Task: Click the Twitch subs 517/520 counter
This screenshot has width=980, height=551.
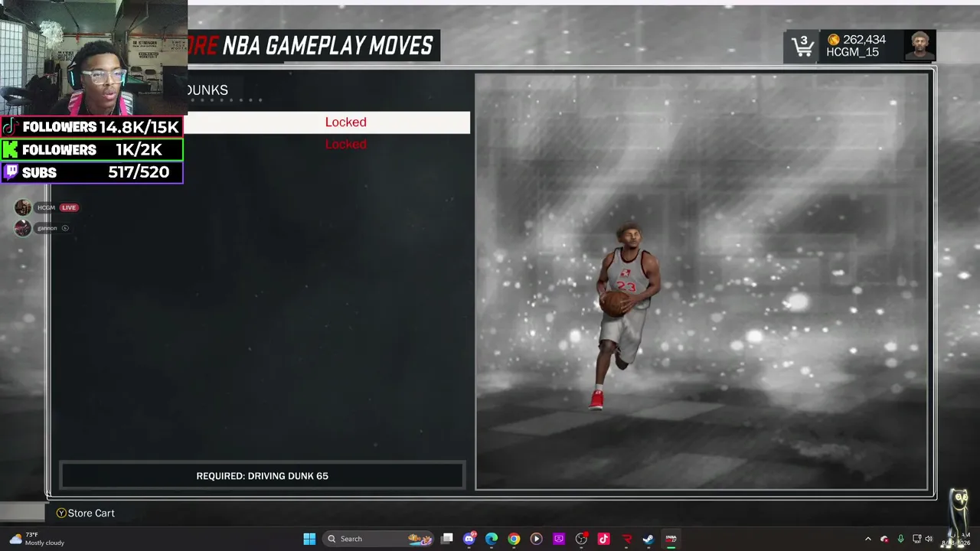Action: click(x=139, y=172)
